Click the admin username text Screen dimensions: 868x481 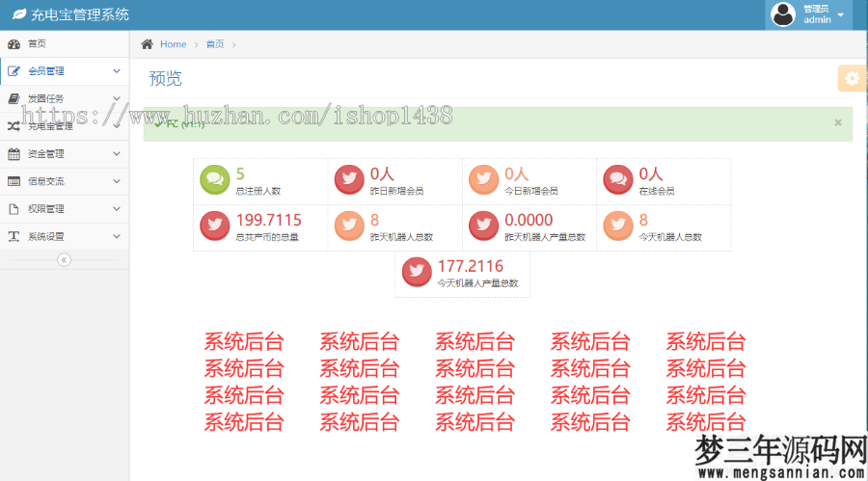click(817, 20)
